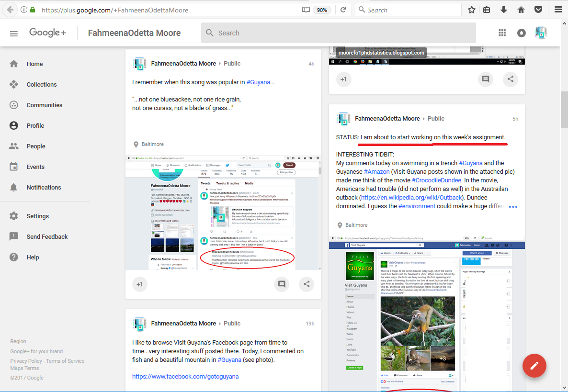Open the Firefox hamburger menu

pos(558,10)
